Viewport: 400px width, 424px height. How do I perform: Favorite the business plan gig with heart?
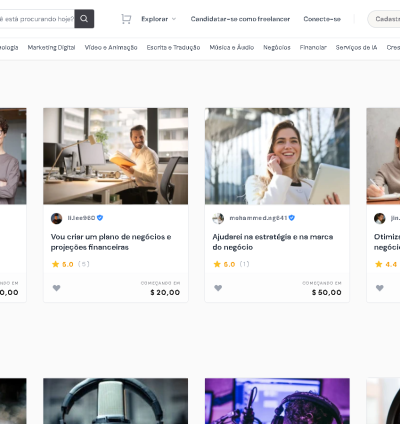coord(57,288)
